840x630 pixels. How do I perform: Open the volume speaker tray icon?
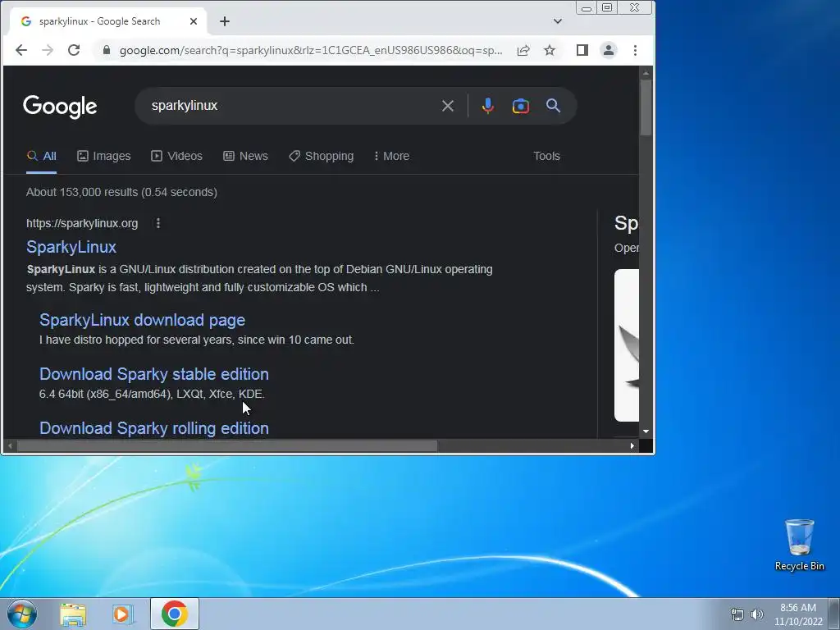coord(757,614)
